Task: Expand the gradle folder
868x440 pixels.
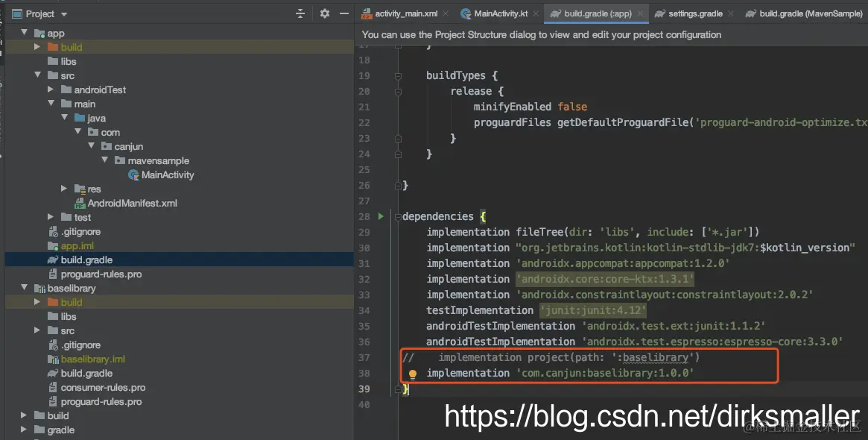Action: coord(24,430)
